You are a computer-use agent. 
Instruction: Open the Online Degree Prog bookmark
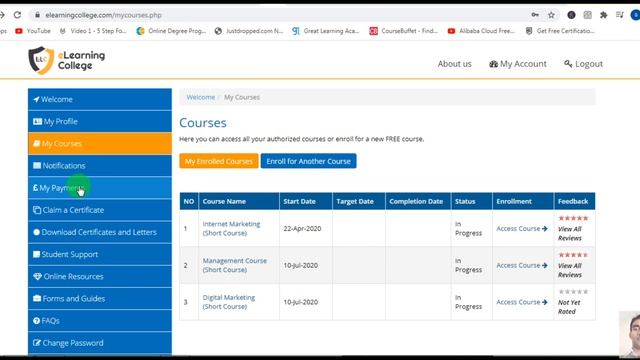171,31
